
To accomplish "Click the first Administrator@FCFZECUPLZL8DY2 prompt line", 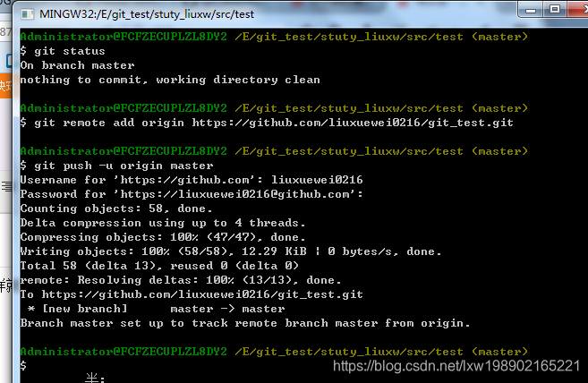I will (x=274, y=37).
